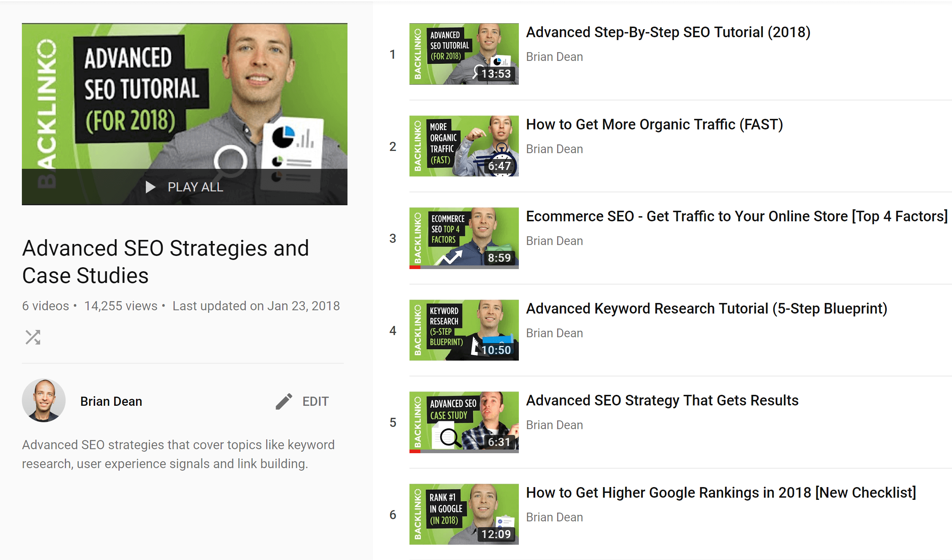952x560 pixels.
Task: Click red watch-progress bar on Ecommerce SEO thumbnail
Action: tap(415, 267)
